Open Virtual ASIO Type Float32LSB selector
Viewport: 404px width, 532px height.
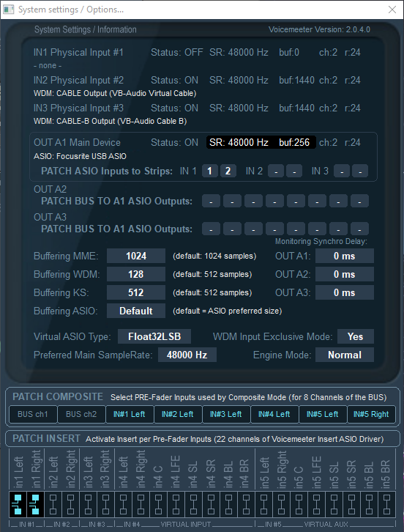[x=154, y=336]
